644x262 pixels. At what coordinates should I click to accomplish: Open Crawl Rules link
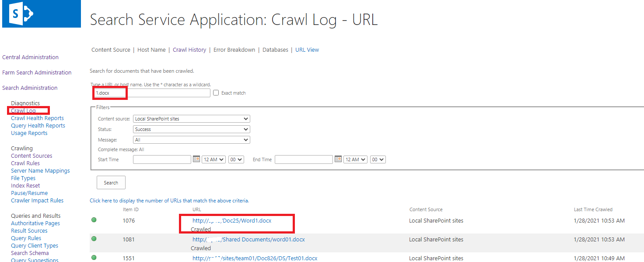coord(25,163)
